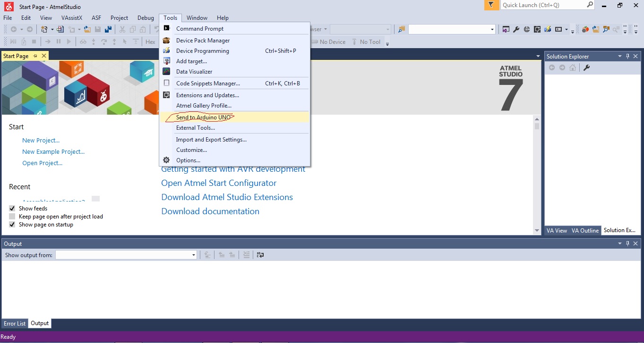Open the VAssistX menu

(x=72, y=18)
